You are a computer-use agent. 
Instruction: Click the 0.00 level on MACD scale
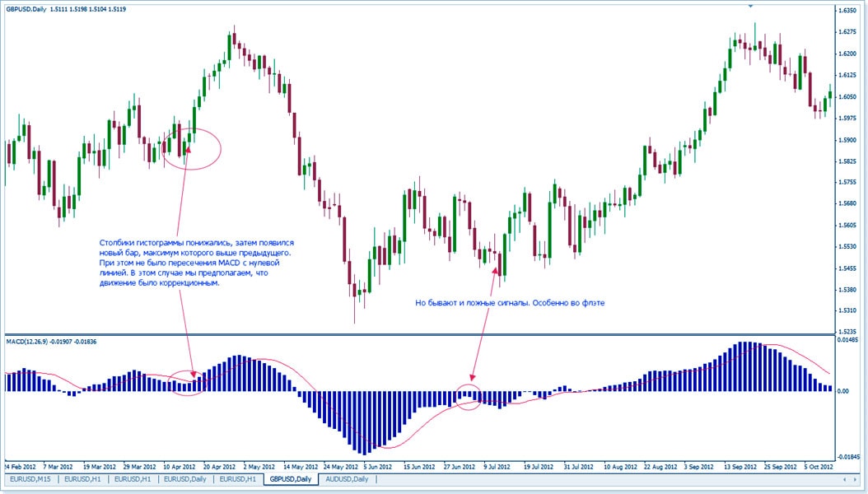[x=845, y=391]
